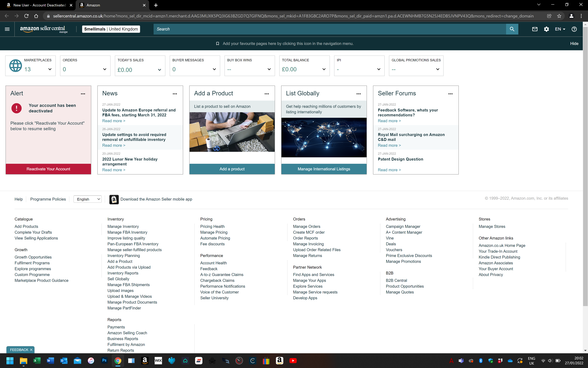Open Excel from the Windows taskbar
This screenshot has width=588, height=368.
37,361
